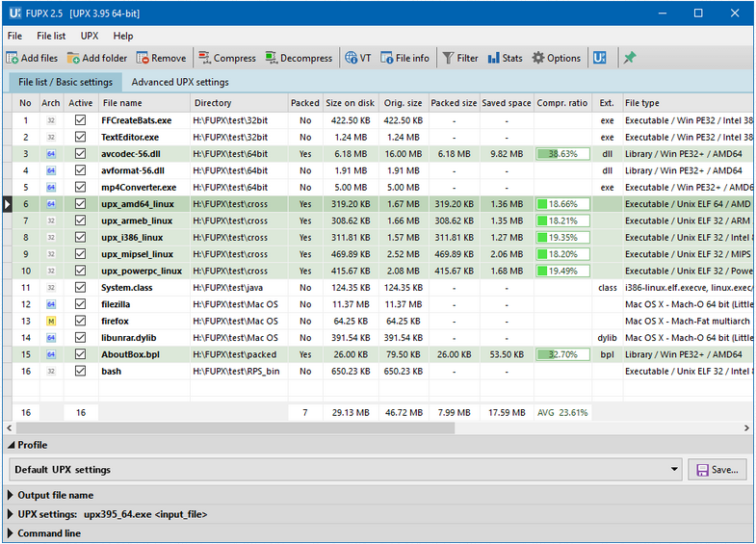Toggle Active checkbox for upx_amd64_linux
The height and width of the screenshot is (544, 756).
pos(80,204)
